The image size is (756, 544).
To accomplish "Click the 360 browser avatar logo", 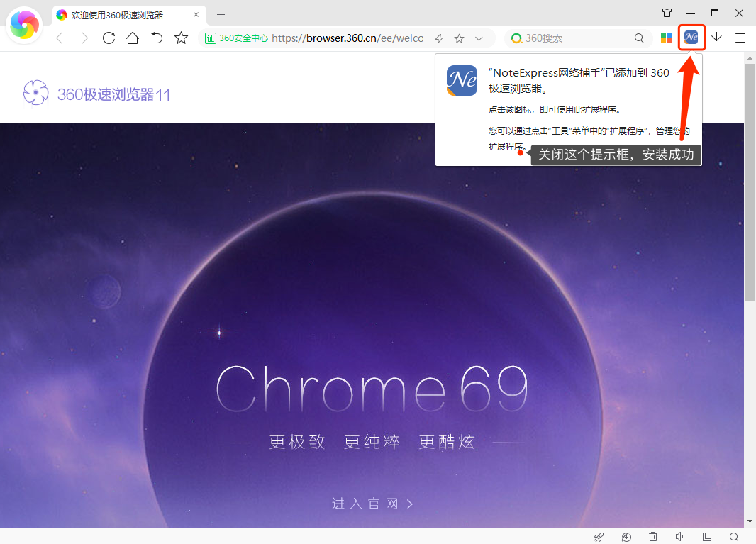I will coord(24,25).
